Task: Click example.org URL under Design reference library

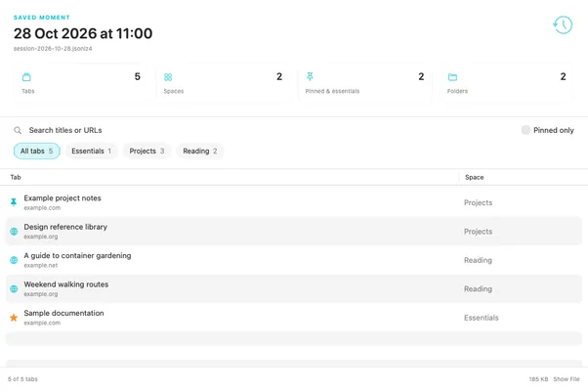Action: click(x=41, y=237)
